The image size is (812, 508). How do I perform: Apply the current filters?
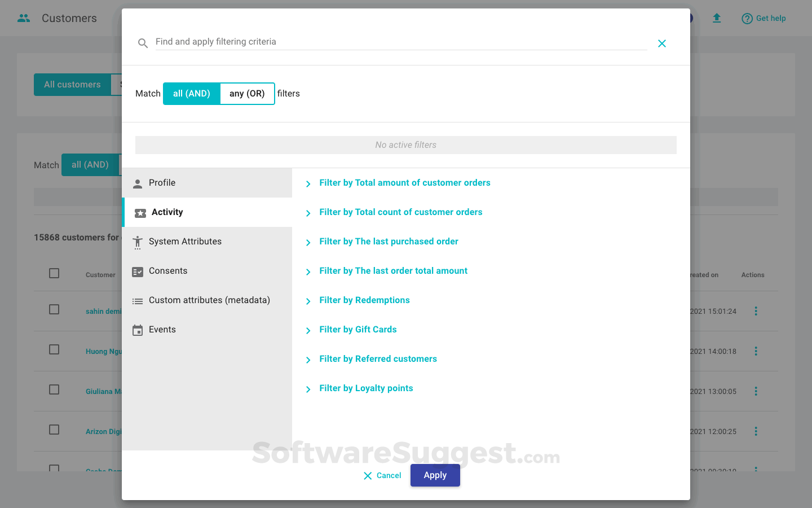tap(435, 475)
